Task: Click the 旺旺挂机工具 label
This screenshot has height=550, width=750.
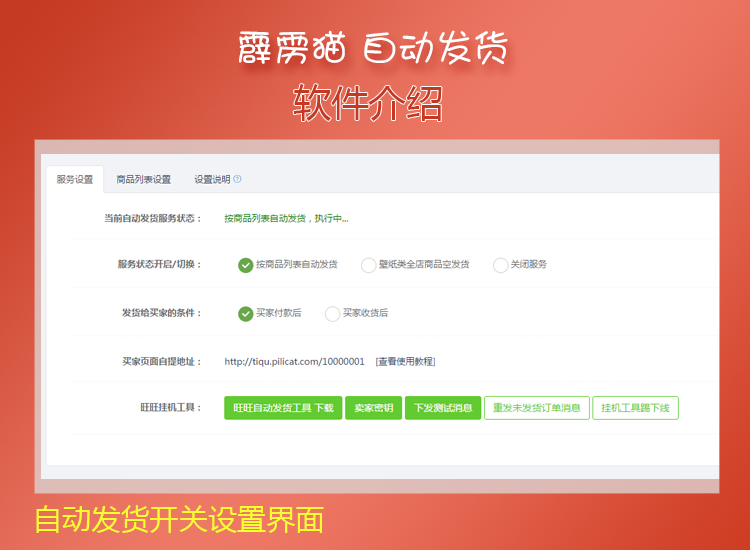Action: [171, 408]
